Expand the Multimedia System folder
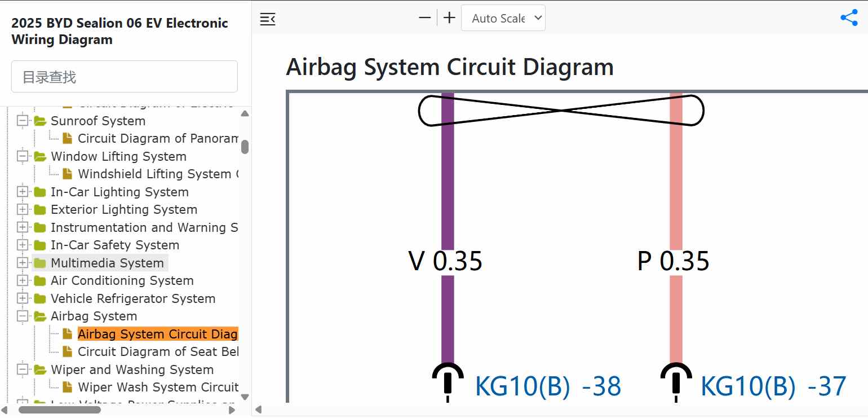 point(23,263)
